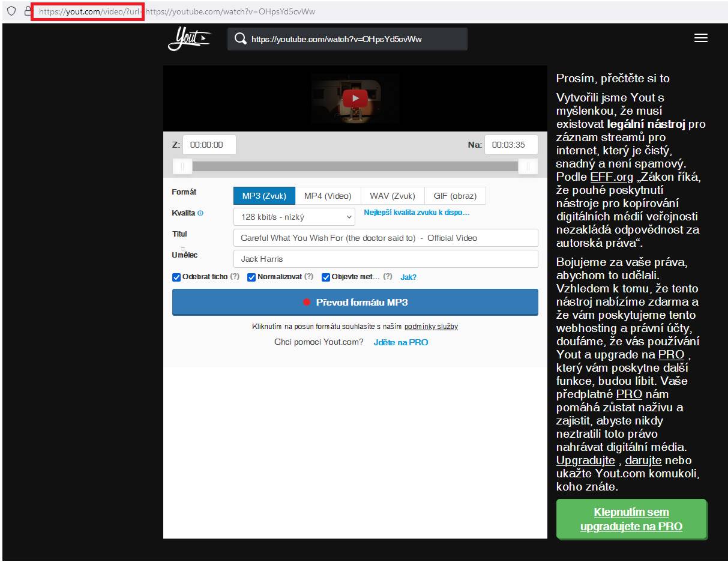Screen dimensions: 728x562
Task: Click the Z: start time field
Action: coord(209,145)
